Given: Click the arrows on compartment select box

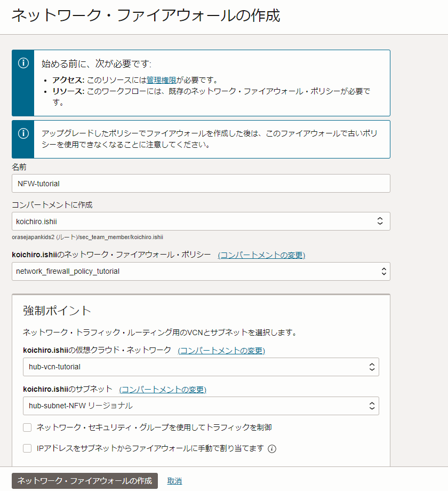Looking at the screenshot, I should point(380,221).
